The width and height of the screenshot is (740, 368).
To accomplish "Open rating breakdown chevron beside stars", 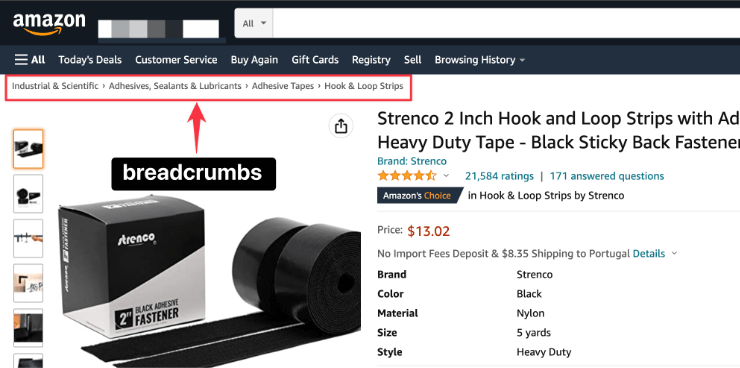I will [446, 176].
